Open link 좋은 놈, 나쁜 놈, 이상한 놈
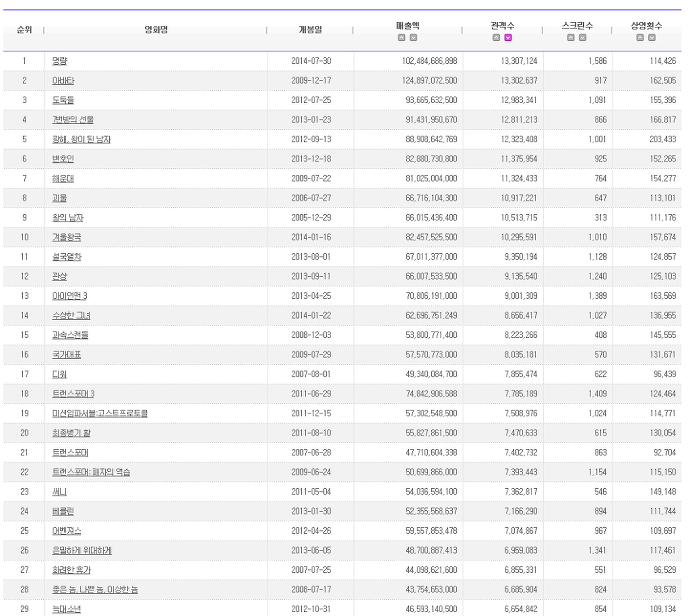The image size is (690, 616). pos(95,590)
